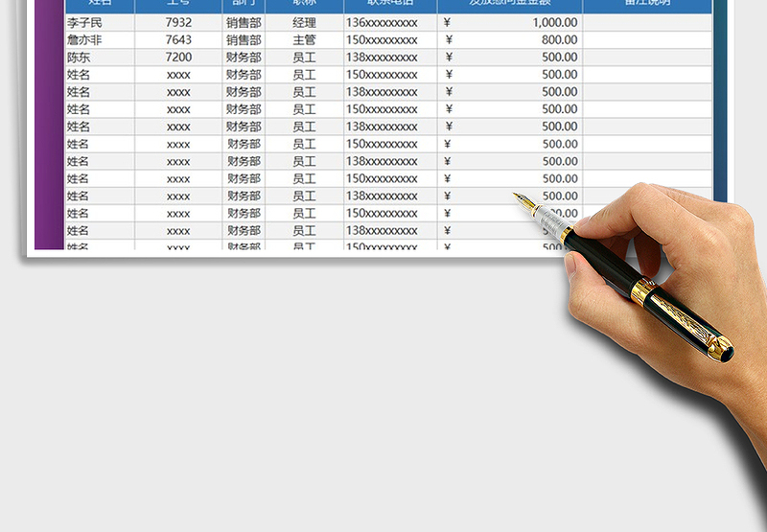Select 销售部 cell in 李子民's row
The width and height of the screenshot is (767, 532).
pyautogui.click(x=244, y=23)
